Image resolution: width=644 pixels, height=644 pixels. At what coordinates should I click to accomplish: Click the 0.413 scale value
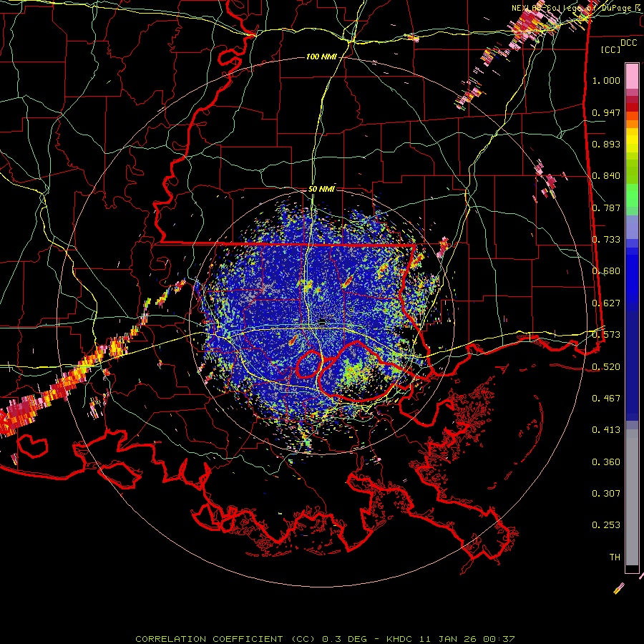606,430
